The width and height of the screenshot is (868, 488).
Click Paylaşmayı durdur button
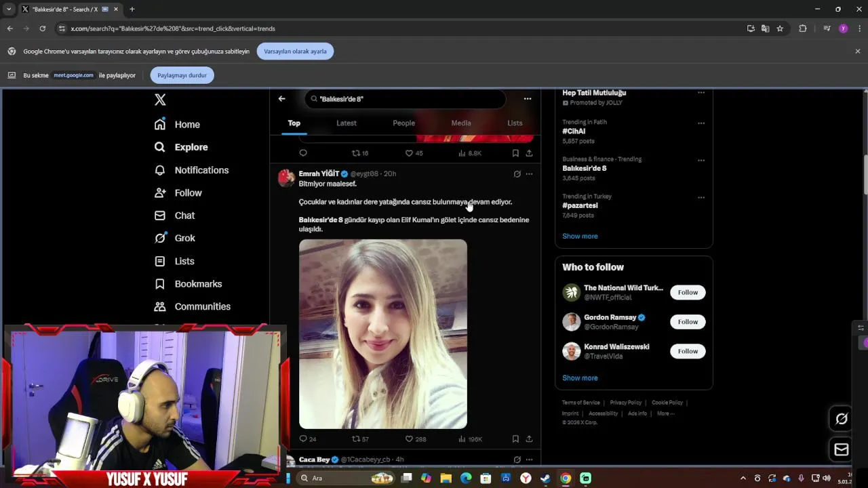182,75
